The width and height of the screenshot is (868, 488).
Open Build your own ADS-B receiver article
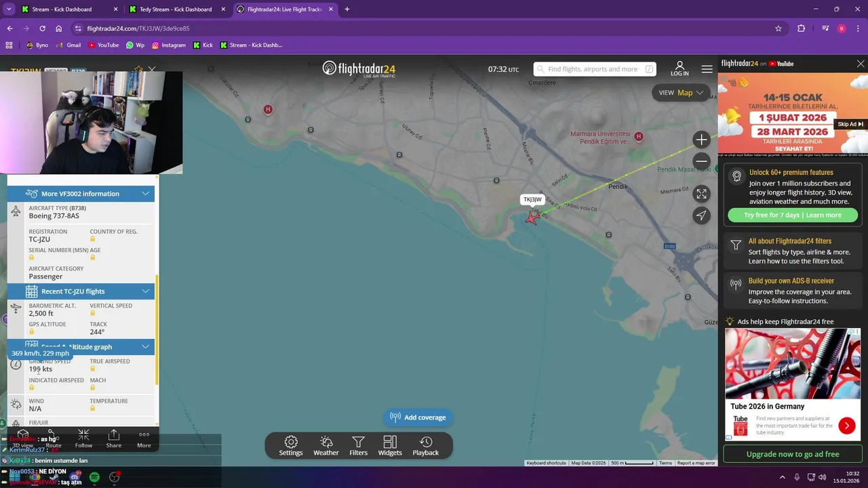coord(793,291)
